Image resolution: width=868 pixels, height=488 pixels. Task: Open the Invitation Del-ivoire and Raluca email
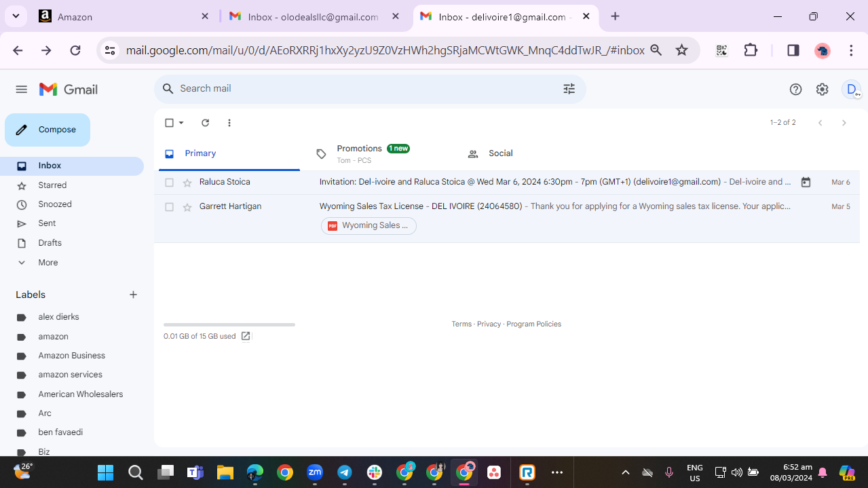pyautogui.click(x=506, y=183)
